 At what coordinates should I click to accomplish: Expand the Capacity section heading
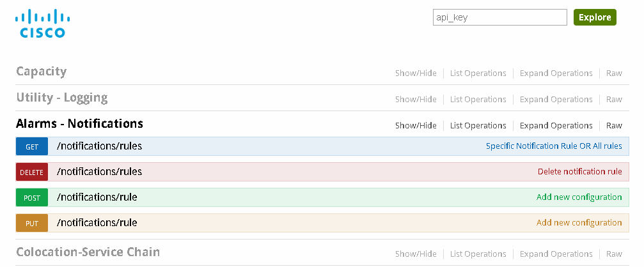tap(41, 72)
